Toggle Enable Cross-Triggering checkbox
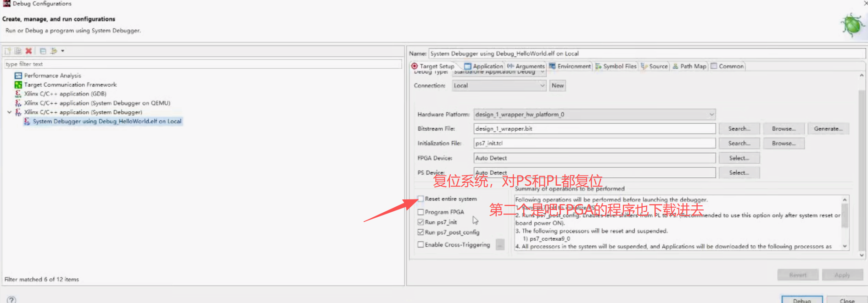The image size is (868, 303). point(420,245)
